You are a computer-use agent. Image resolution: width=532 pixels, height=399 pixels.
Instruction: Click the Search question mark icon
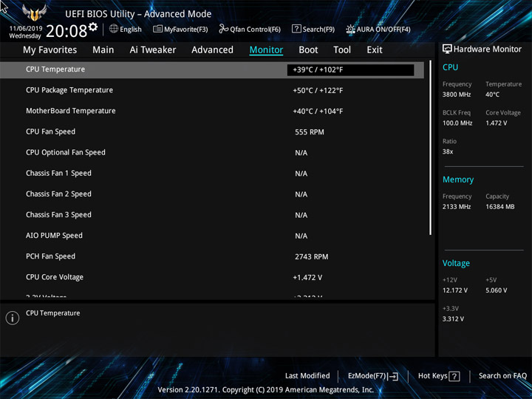point(296,29)
